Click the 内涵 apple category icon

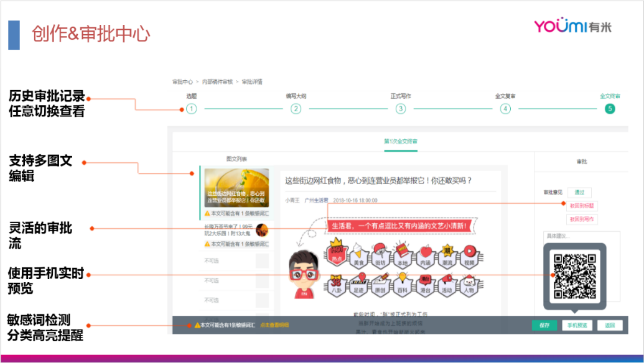click(x=425, y=257)
